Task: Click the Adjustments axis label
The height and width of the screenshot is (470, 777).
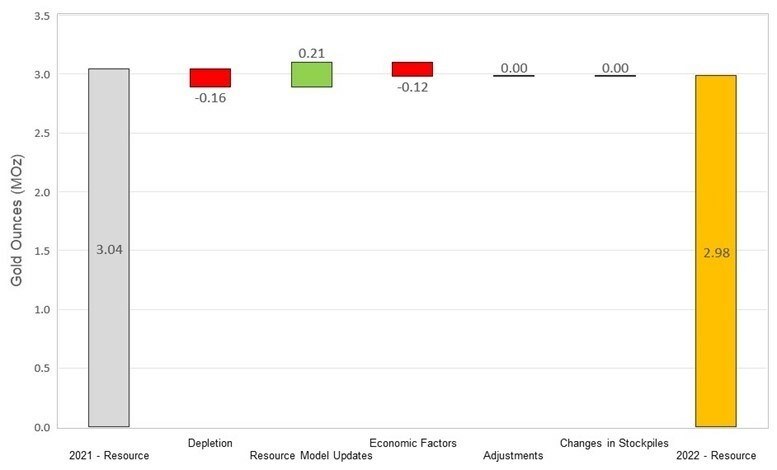Action: (x=513, y=456)
